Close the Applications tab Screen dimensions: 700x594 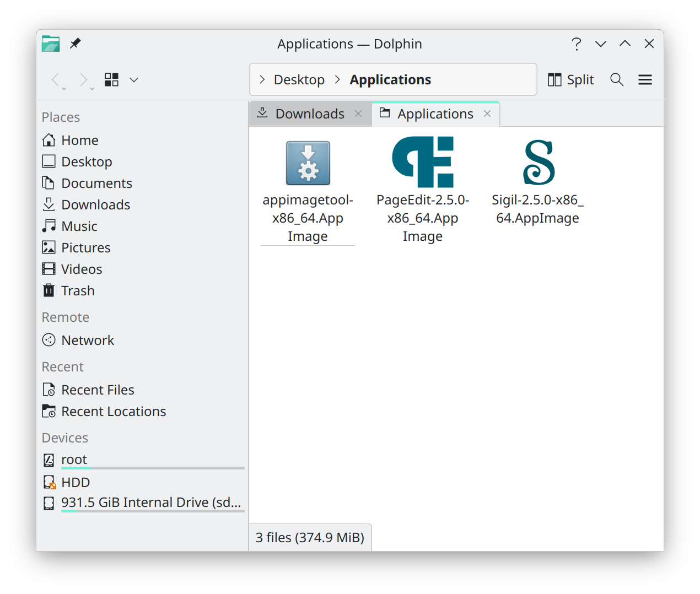click(x=487, y=114)
